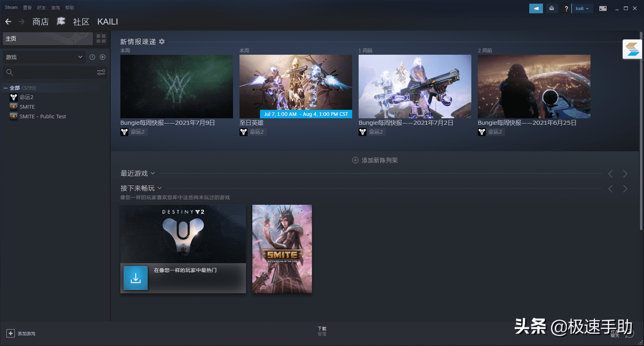Page 接下来畅玩 shelf left arrow
Viewport: 644px width, 346px height.
coord(611,189)
